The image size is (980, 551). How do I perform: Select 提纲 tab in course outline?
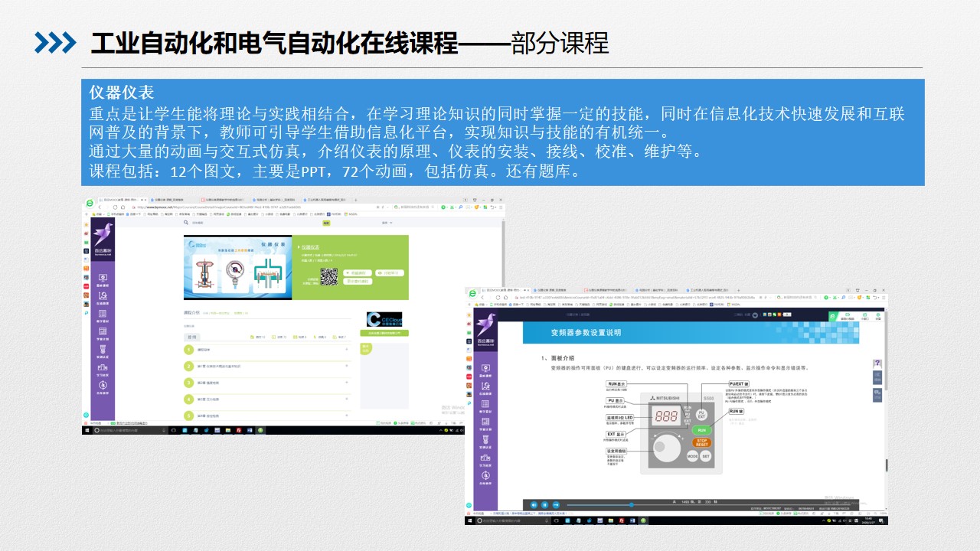pyautogui.click(x=191, y=337)
